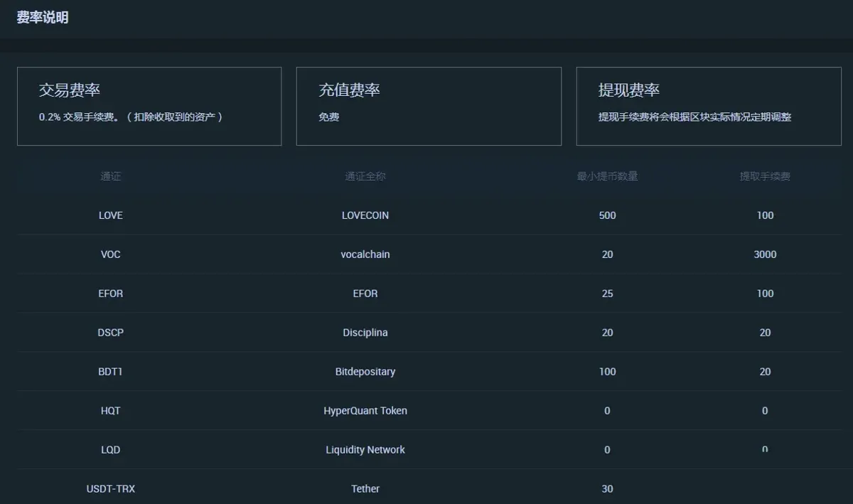Select the BDT1 token cell
The image size is (853, 504).
tap(111, 372)
